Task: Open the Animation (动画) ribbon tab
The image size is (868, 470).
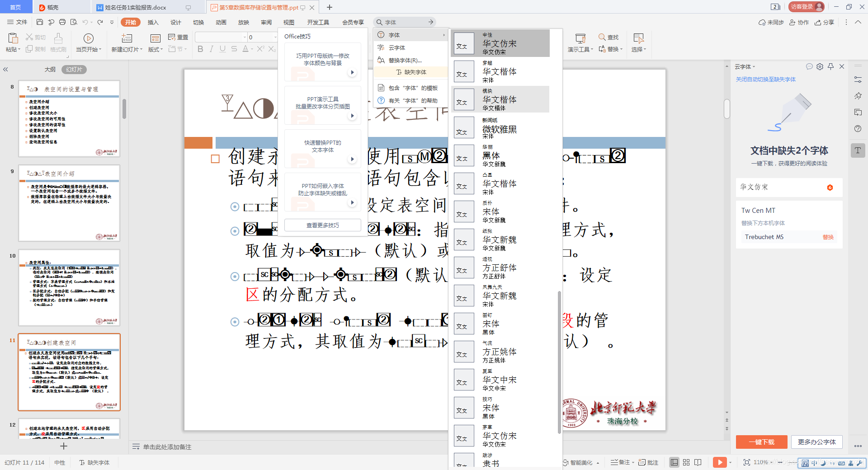Action: pos(221,22)
